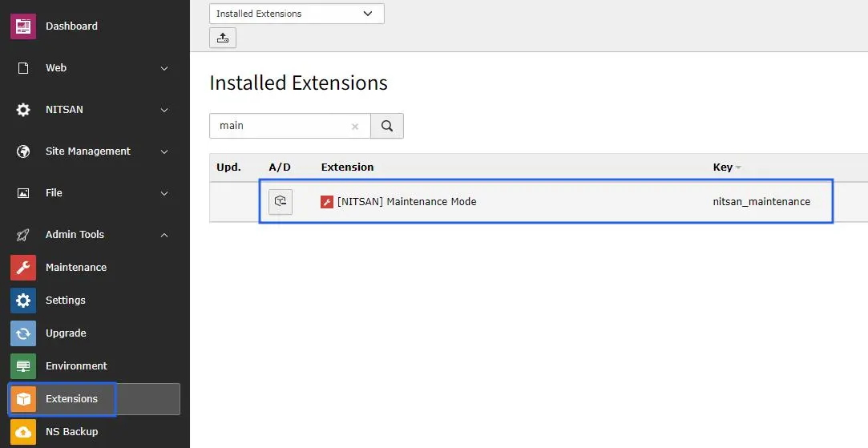Click the File image icon

23,193
